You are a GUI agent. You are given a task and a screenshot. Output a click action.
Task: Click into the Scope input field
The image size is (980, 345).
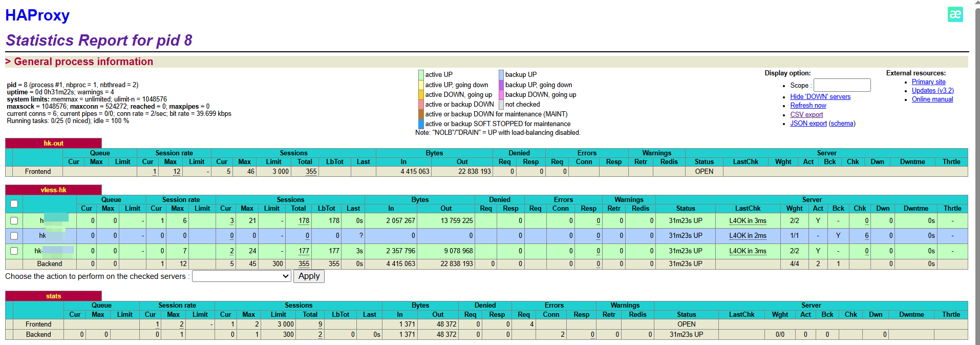(x=842, y=85)
